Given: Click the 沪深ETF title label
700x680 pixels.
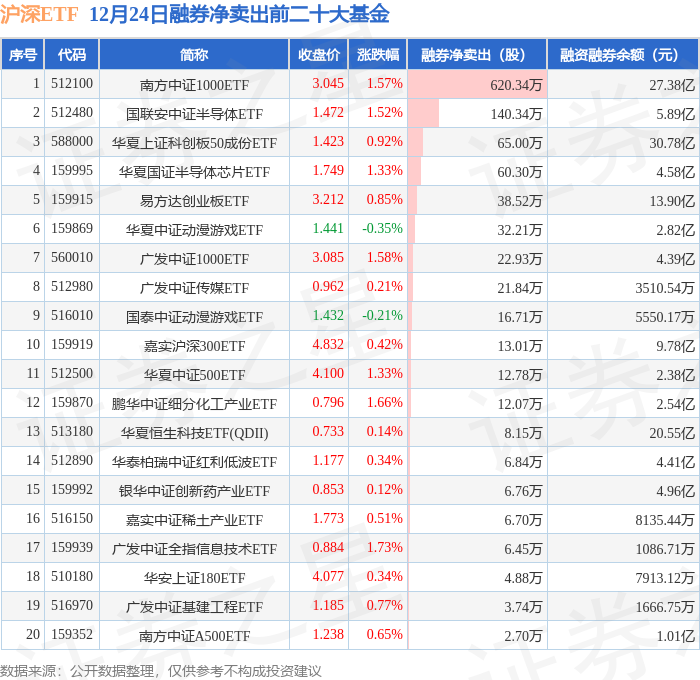Looking at the screenshot, I should 39,14.
